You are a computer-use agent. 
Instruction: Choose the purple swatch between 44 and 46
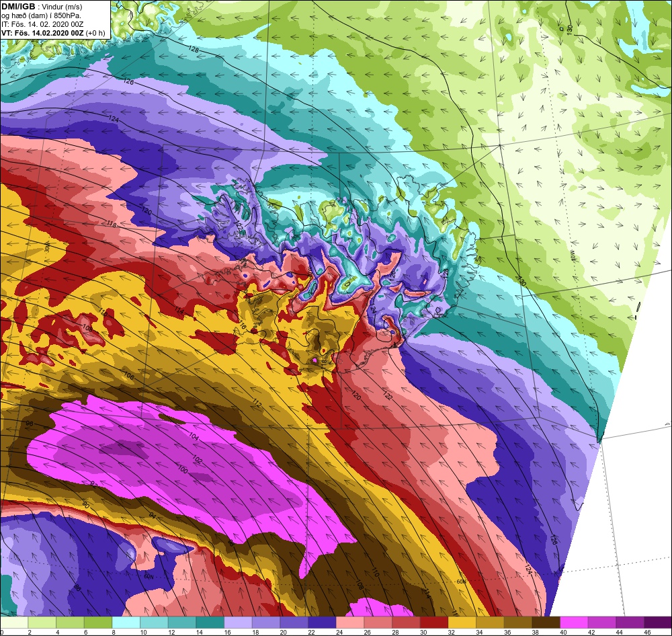[630, 623]
